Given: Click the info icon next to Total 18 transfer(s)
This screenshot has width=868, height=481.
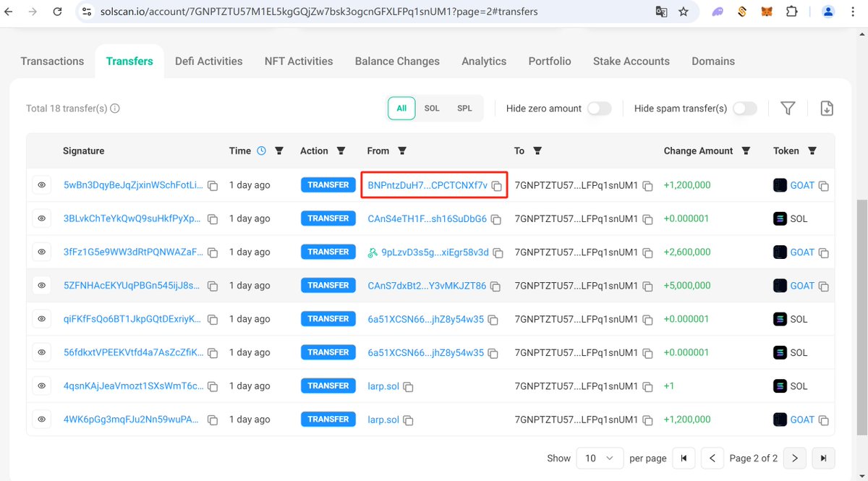Looking at the screenshot, I should click(115, 108).
